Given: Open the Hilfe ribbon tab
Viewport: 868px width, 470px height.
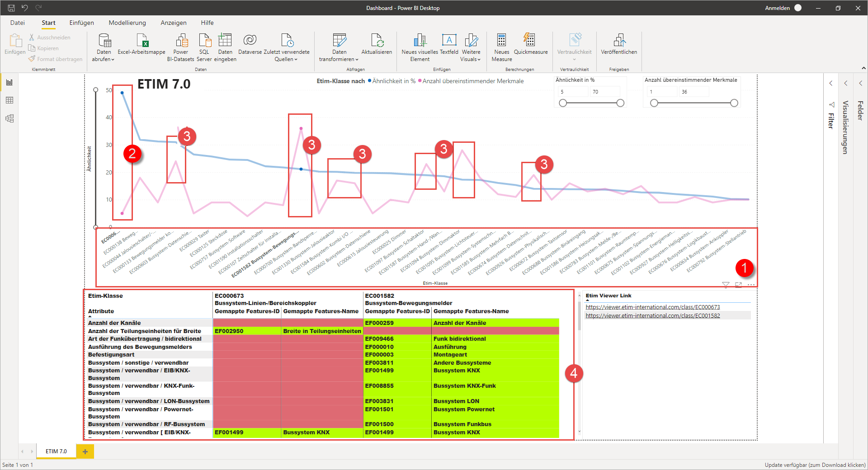Looking at the screenshot, I should 208,23.
